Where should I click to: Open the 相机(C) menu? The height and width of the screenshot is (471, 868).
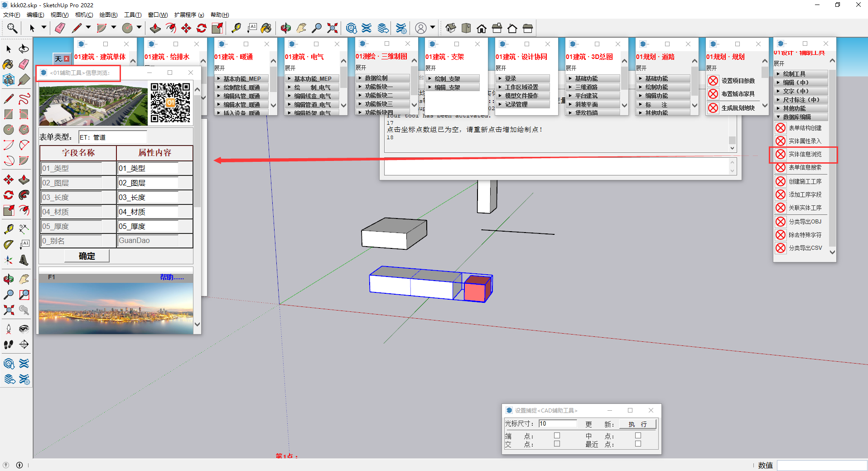coord(84,15)
